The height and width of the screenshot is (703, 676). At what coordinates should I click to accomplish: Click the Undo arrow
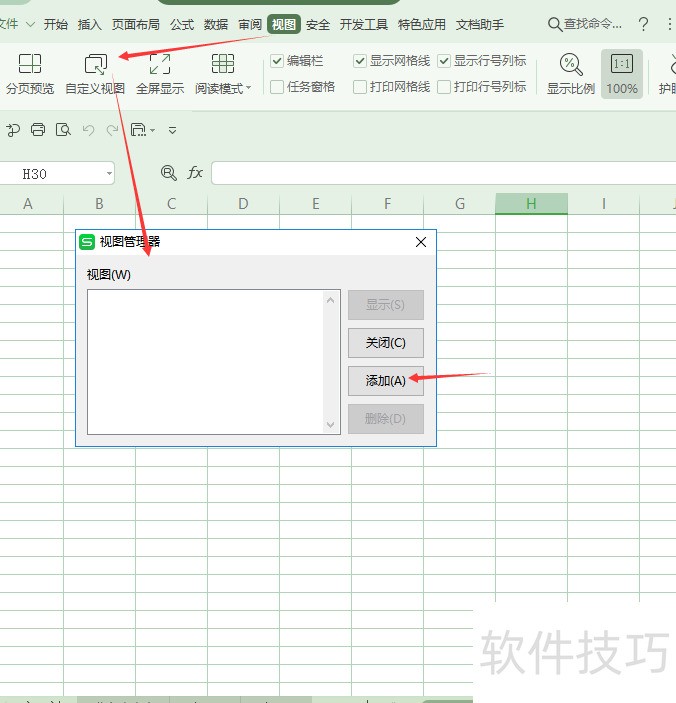coord(88,130)
